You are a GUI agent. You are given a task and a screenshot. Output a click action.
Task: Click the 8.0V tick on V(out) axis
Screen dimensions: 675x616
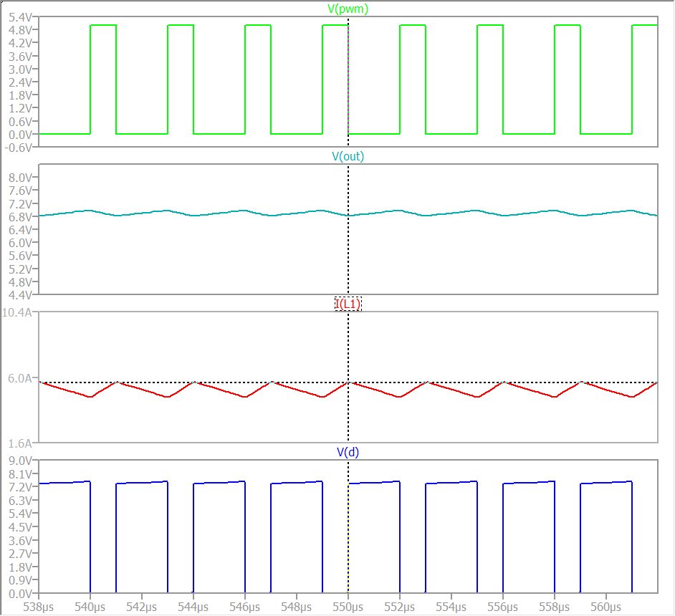[x=20, y=178]
